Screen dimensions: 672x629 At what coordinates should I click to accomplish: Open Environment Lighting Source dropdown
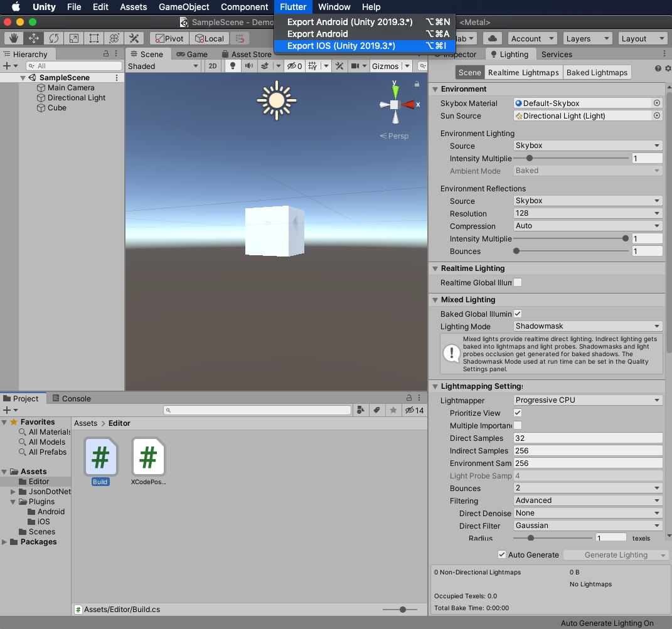click(588, 145)
